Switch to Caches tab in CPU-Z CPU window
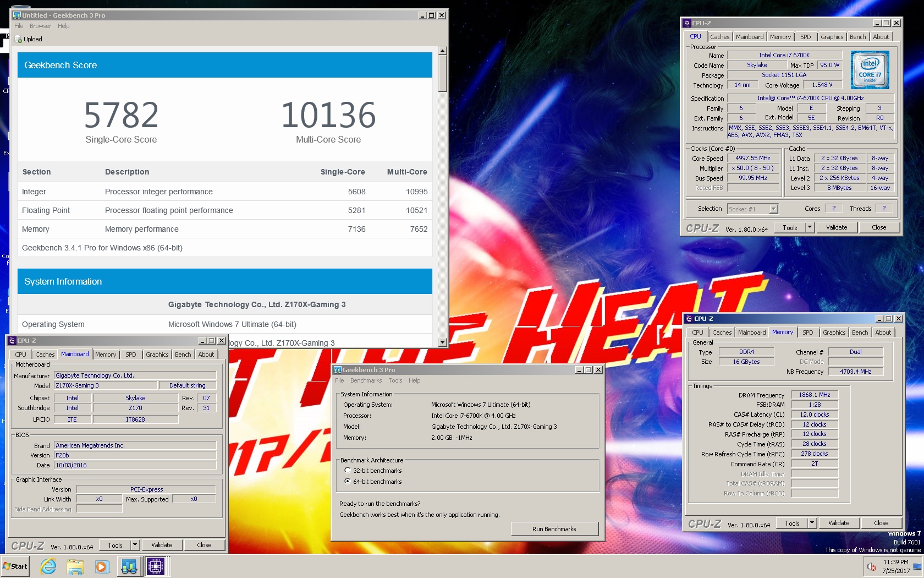The height and width of the screenshot is (578, 924). click(x=719, y=37)
